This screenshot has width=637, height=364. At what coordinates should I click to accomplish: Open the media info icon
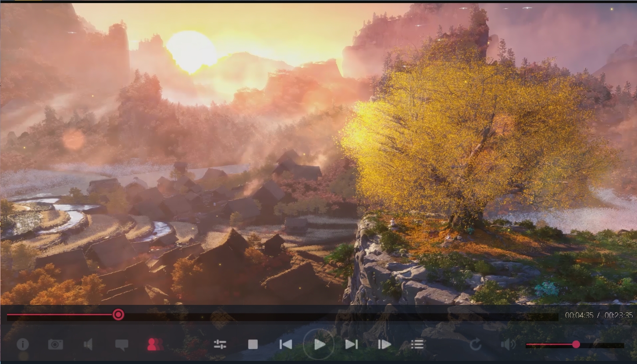click(x=23, y=344)
